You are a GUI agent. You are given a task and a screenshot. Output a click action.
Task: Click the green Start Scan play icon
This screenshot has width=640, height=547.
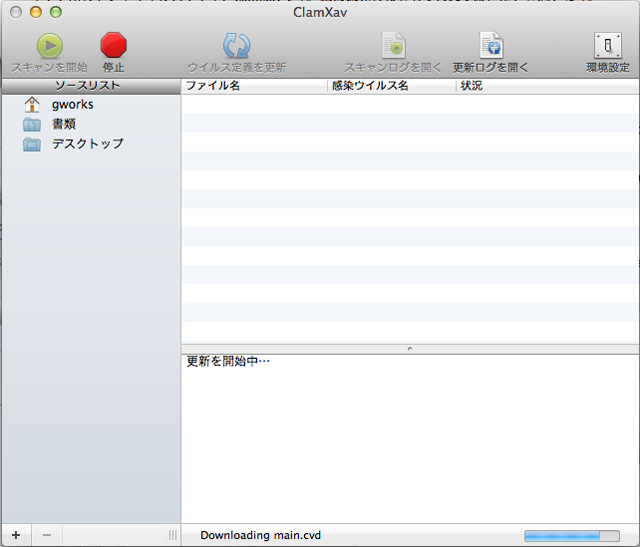pos(50,46)
